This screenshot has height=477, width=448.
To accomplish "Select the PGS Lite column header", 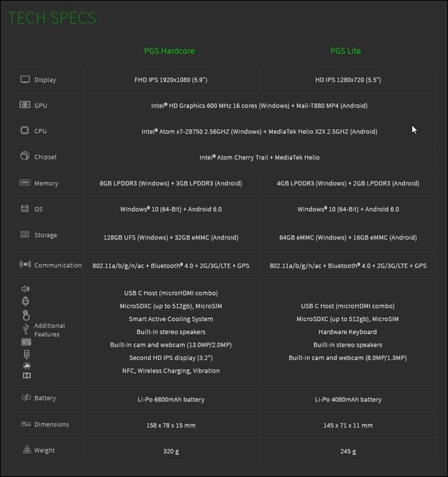I will [x=346, y=51].
